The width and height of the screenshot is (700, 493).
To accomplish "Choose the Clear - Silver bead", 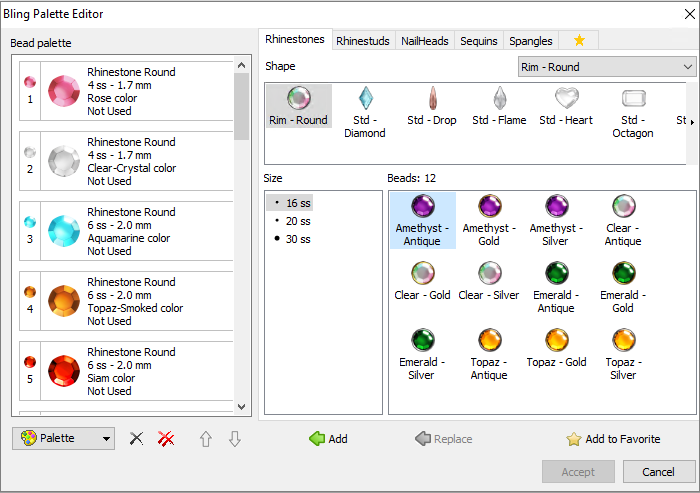I will click(489, 282).
